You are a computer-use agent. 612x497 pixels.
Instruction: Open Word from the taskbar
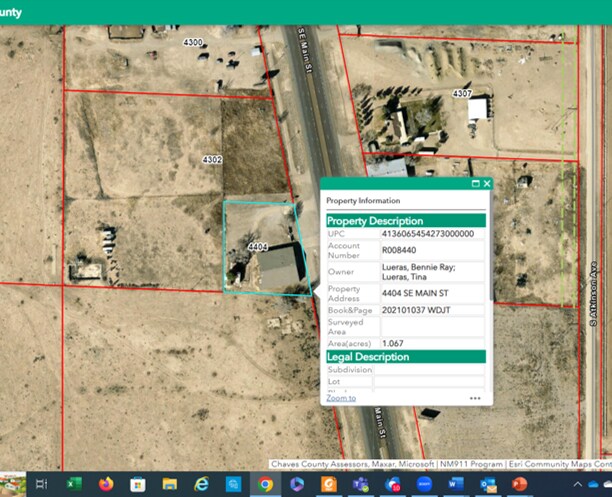tap(456, 484)
